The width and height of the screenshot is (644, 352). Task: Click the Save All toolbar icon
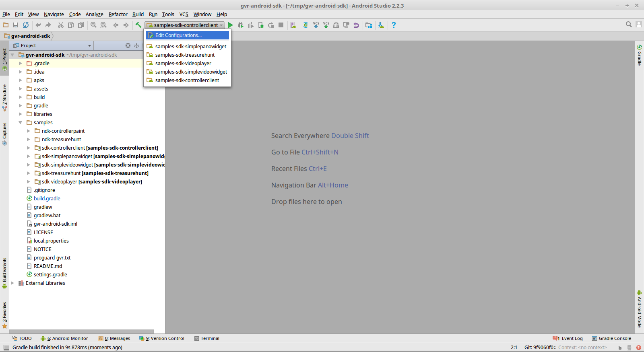[x=16, y=25]
